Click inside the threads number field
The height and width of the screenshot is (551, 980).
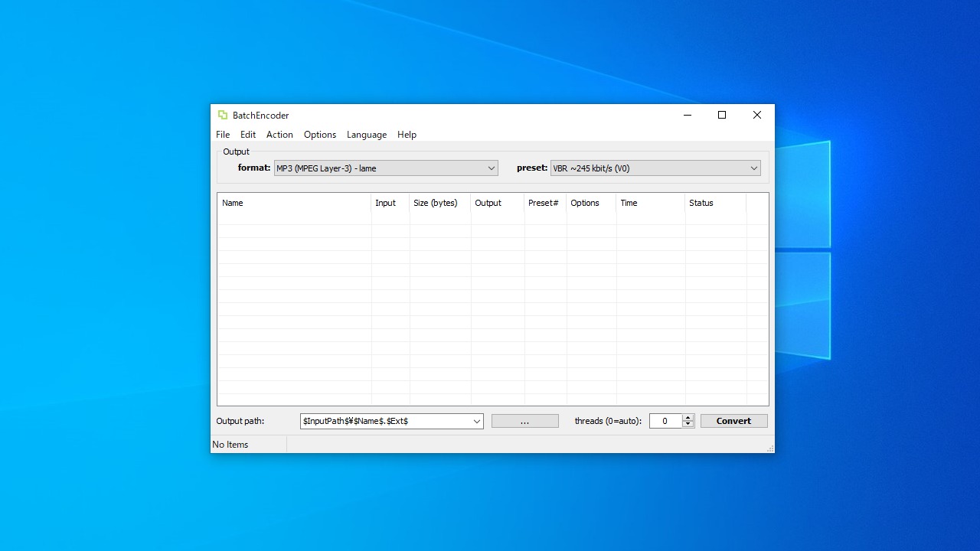[x=665, y=421]
